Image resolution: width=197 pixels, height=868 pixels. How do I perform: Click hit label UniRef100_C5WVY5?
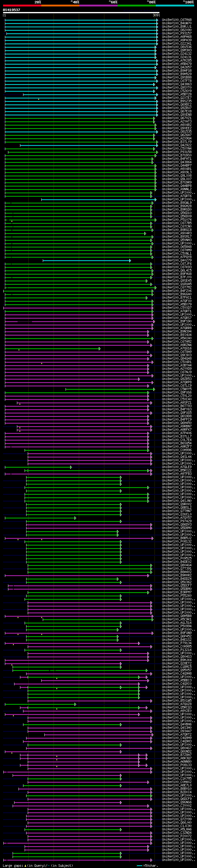point(177,389)
